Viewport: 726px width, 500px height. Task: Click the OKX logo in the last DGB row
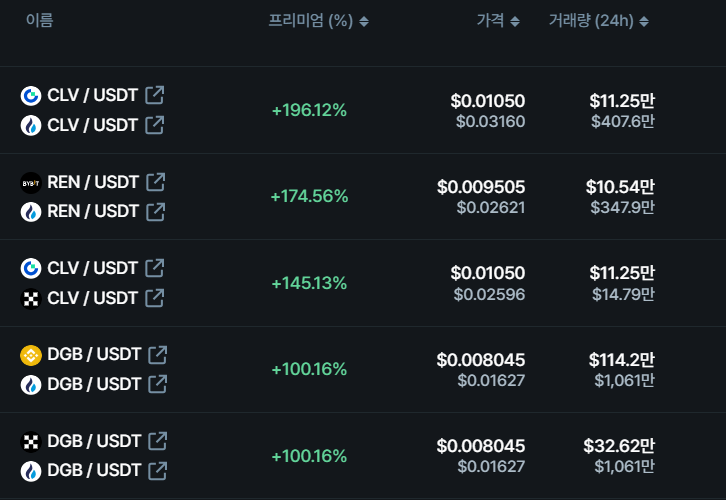tap(31, 442)
